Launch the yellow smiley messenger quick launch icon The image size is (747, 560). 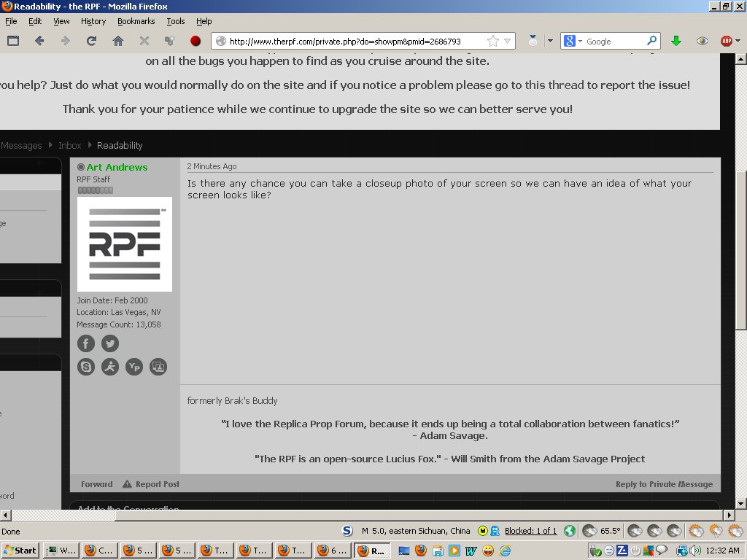tap(488, 551)
